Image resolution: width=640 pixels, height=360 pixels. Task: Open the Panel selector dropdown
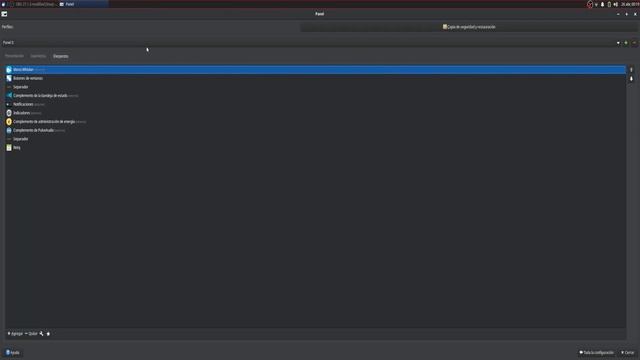click(x=310, y=43)
